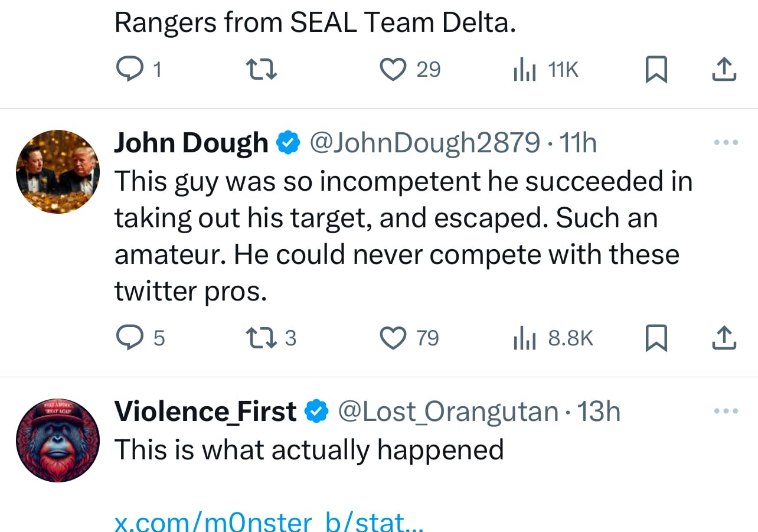Retweet John Dough's tweet

[261, 338]
